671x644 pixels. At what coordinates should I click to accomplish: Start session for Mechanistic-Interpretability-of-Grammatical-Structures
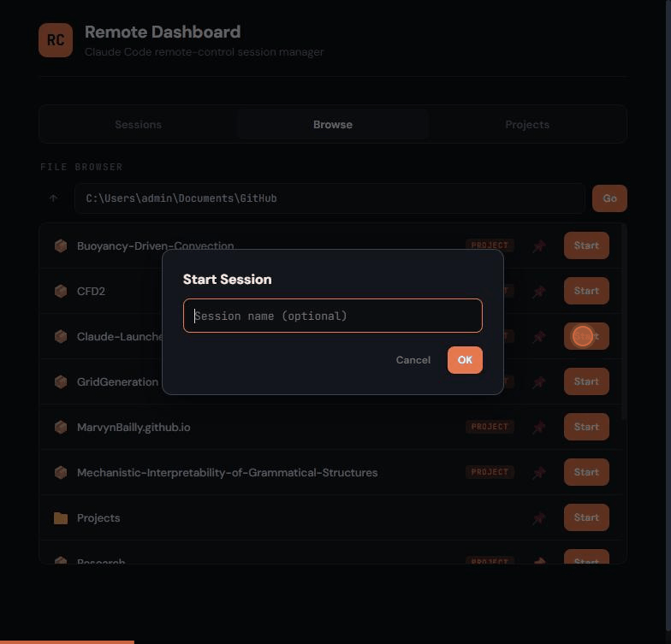pos(586,473)
